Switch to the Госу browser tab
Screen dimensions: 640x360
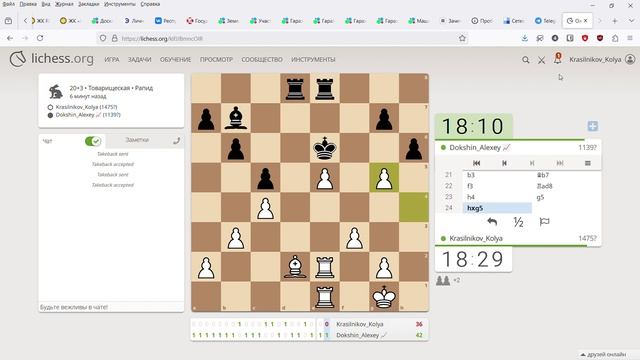pyautogui.click(x=197, y=21)
